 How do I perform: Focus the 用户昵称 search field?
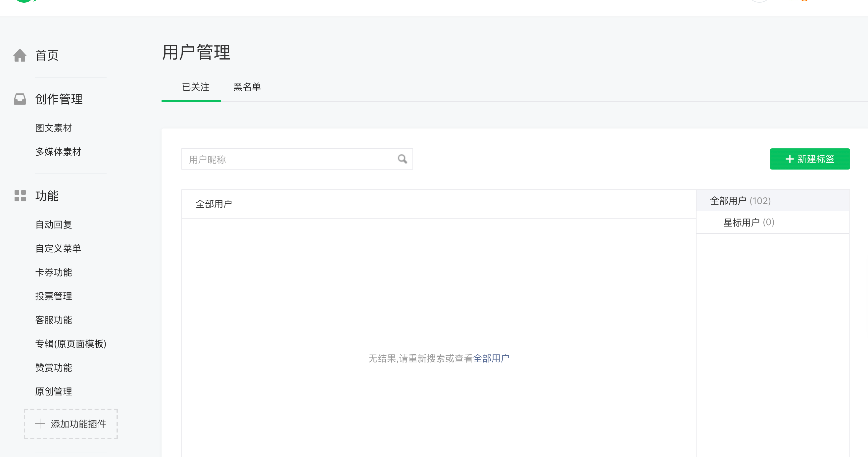(x=290, y=159)
